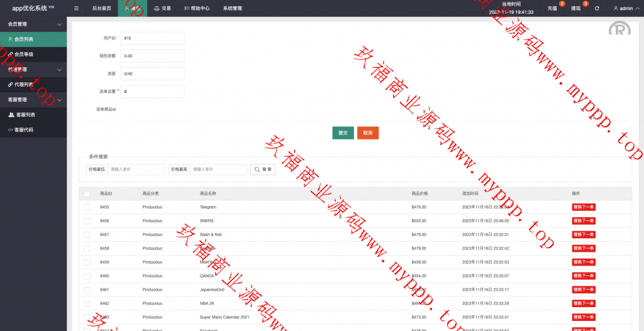Open 客服列表 in the sidebar
644x331 pixels.
(x=25, y=114)
